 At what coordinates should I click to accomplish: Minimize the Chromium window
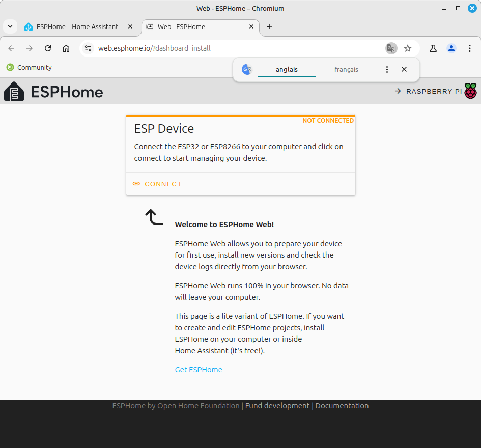pos(443,9)
